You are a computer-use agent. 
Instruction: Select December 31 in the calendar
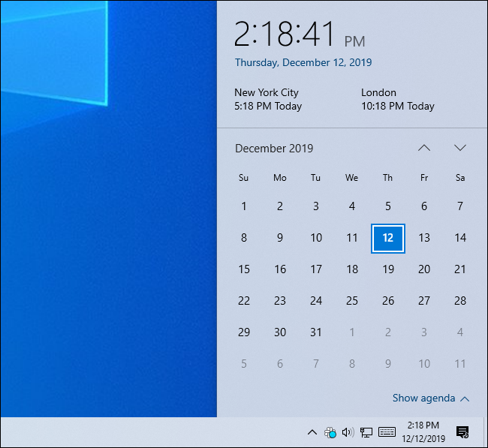315,332
